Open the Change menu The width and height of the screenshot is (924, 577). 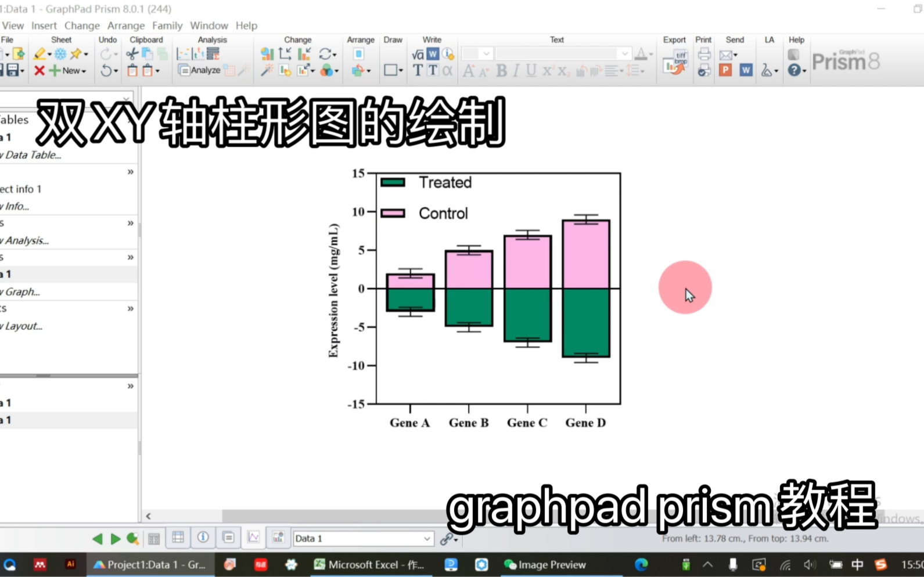point(82,26)
